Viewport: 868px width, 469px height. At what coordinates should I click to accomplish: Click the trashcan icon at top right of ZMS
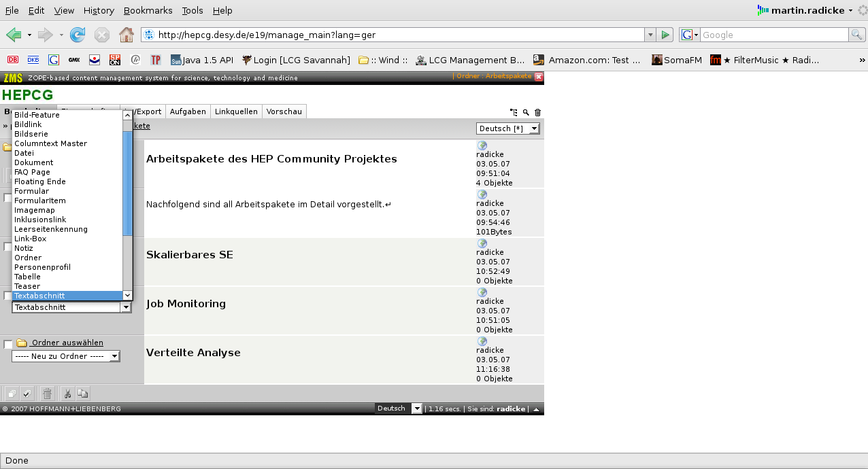click(537, 112)
